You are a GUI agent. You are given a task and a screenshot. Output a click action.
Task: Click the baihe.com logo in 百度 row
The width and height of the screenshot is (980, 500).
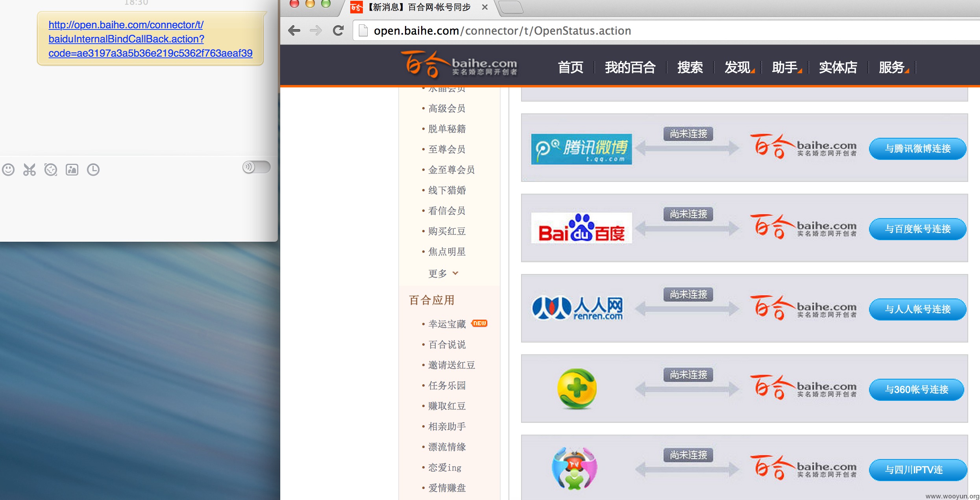(x=803, y=226)
